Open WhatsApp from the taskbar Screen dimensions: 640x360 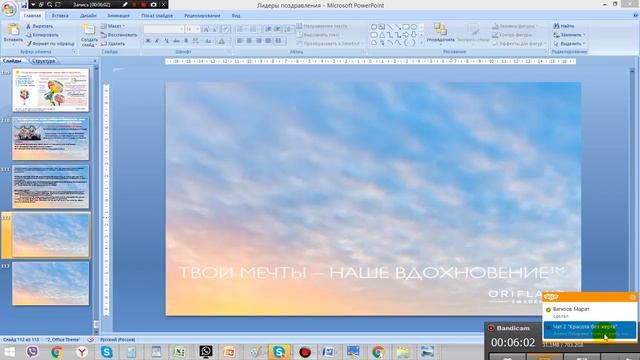tap(205, 351)
